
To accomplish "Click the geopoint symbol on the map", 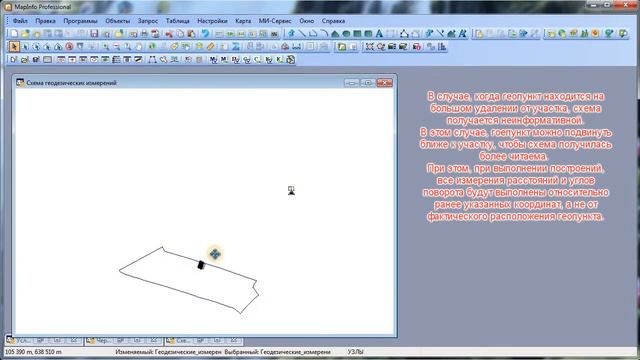I will click(291, 191).
